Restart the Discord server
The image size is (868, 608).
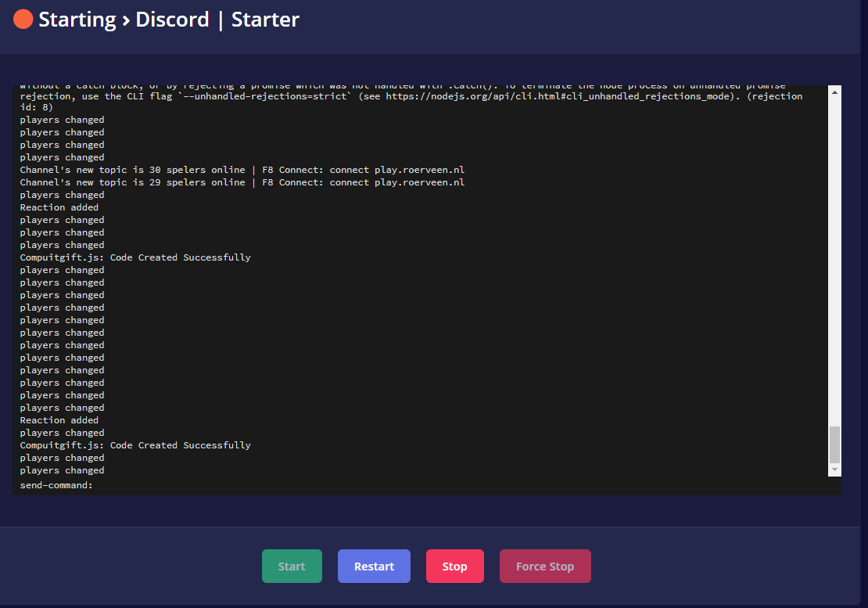[x=374, y=567]
